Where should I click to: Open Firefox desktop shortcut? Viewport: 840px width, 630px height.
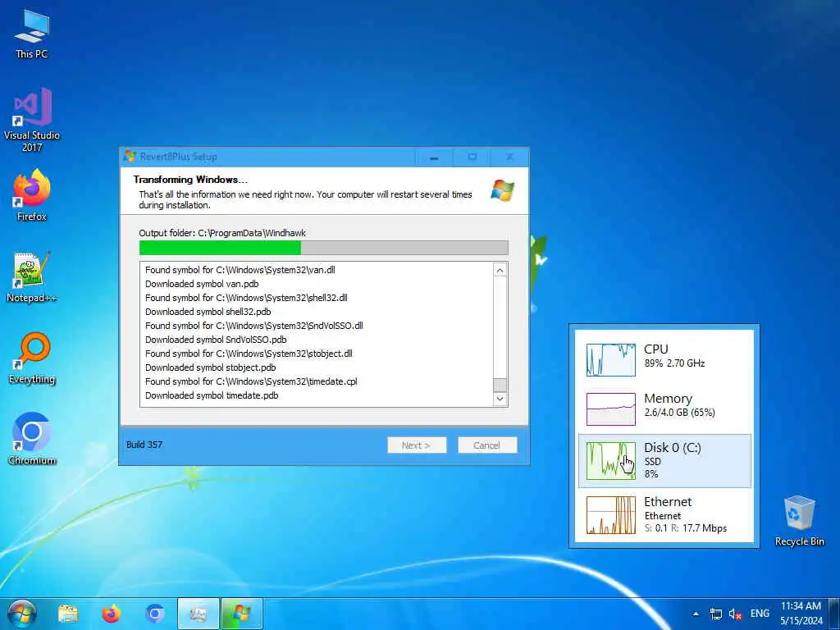[x=32, y=195]
